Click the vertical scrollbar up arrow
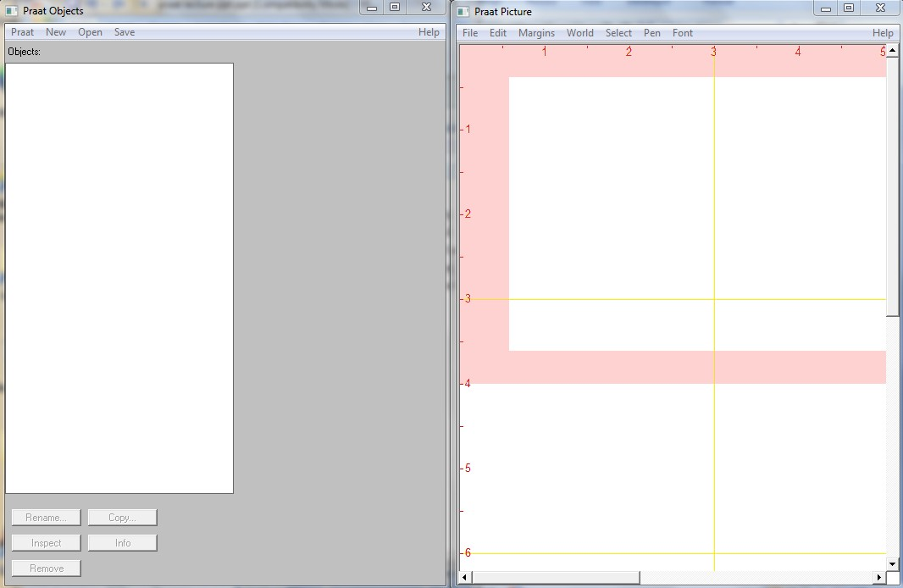This screenshot has width=903, height=588. pyautogui.click(x=892, y=51)
